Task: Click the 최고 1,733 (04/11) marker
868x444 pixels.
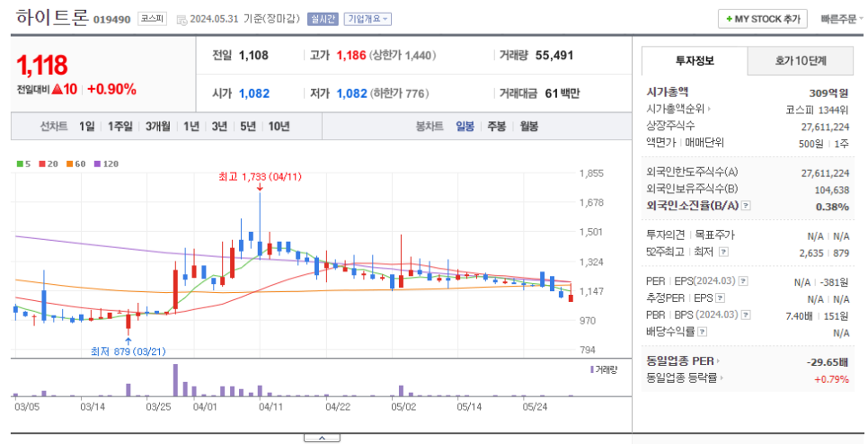Action: [x=261, y=177]
